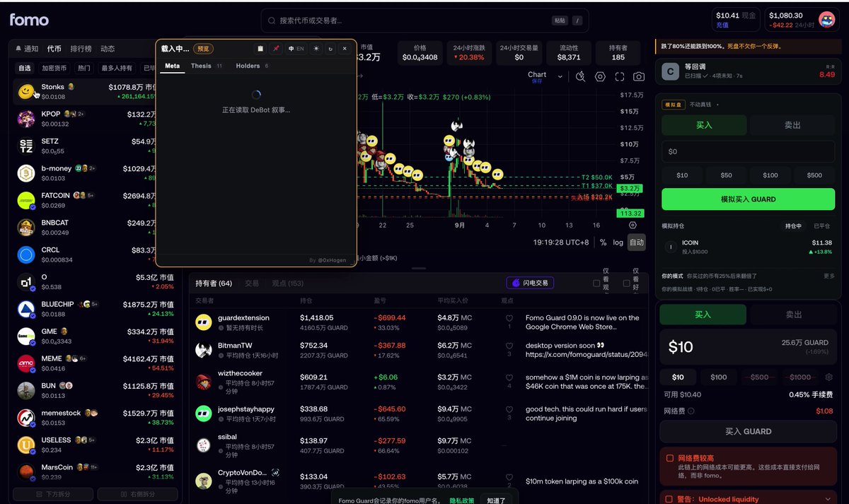Image resolution: width=849 pixels, height=504 pixels.
Task: Switch to Meta tab in popup
Action: tap(172, 66)
